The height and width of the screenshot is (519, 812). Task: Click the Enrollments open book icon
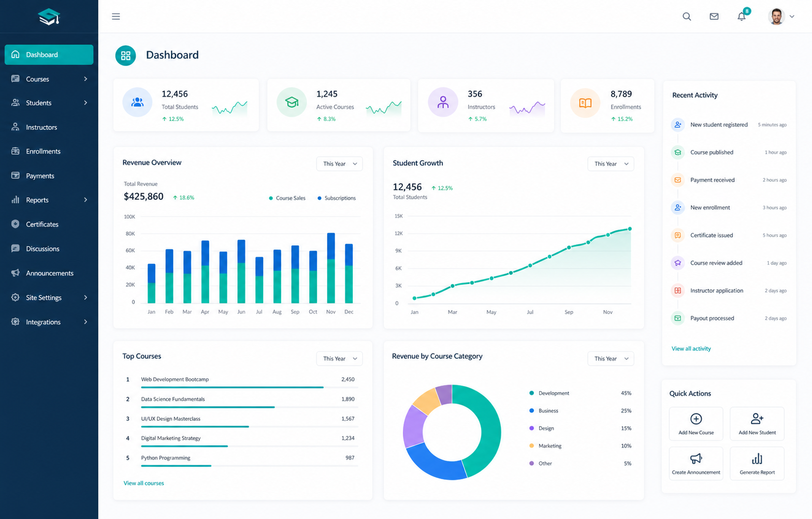tap(585, 103)
